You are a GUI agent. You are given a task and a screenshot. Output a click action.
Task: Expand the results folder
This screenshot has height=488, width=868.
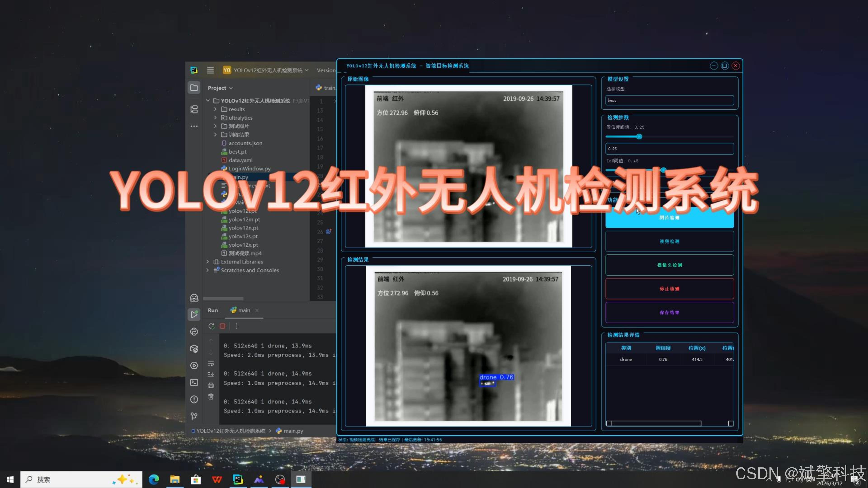tap(215, 109)
